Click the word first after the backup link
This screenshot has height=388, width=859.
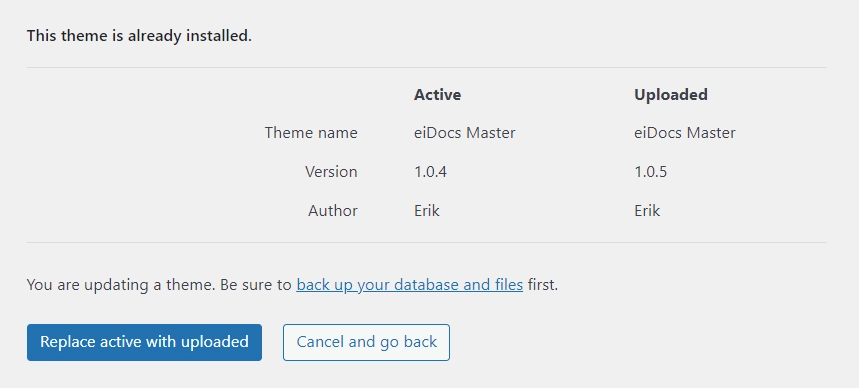541,285
